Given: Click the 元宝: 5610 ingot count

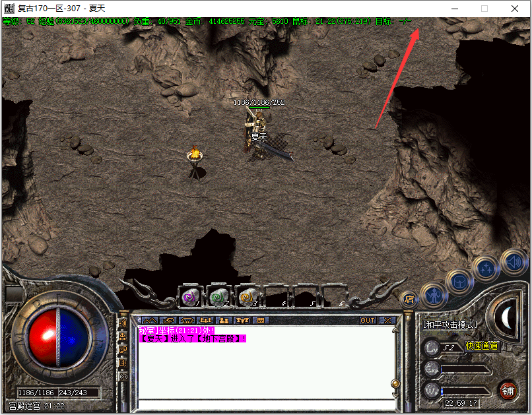Looking at the screenshot, I should (x=269, y=21).
